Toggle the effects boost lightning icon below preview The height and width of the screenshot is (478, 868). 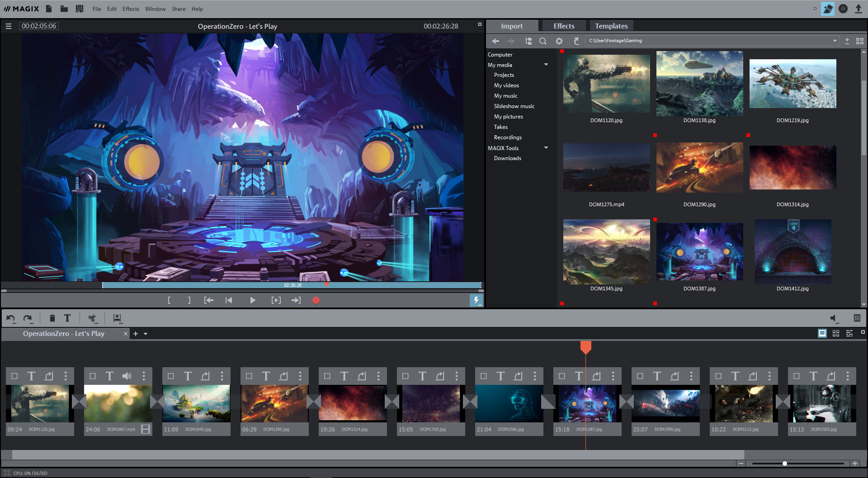(476, 300)
